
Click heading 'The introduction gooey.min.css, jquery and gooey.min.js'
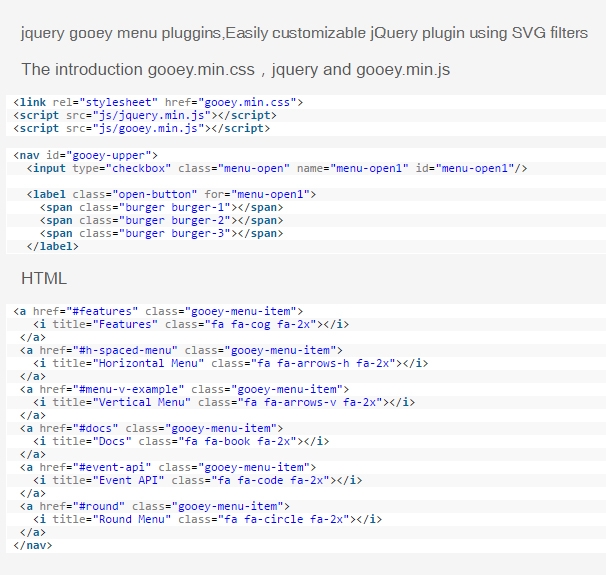pyautogui.click(x=235, y=70)
